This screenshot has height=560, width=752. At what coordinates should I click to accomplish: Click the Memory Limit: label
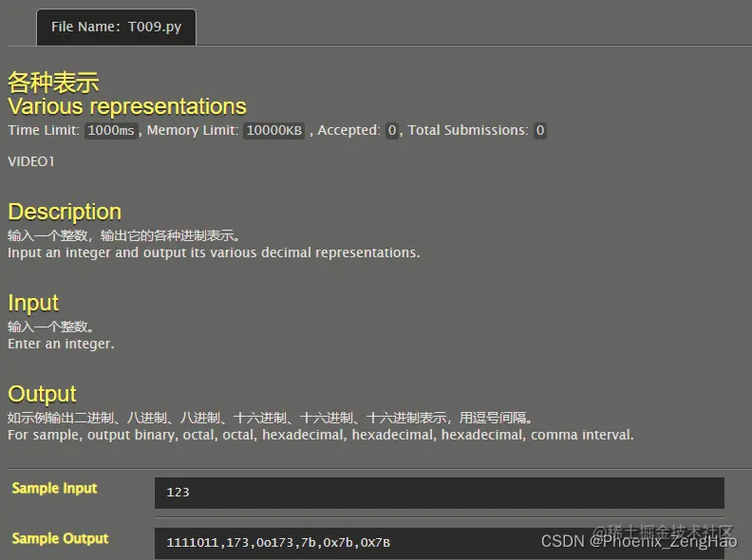click(x=193, y=130)
